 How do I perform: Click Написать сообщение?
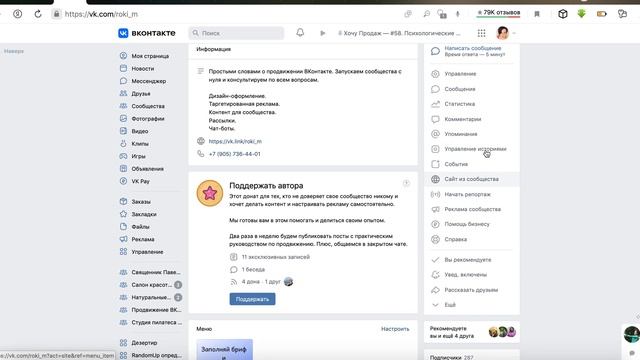click(x=473, y=48)
